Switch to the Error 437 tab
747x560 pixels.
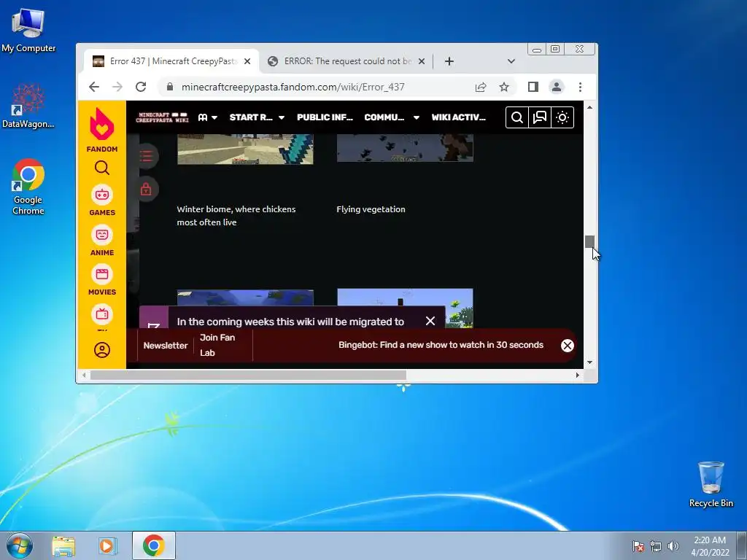[x=171, y=61]
